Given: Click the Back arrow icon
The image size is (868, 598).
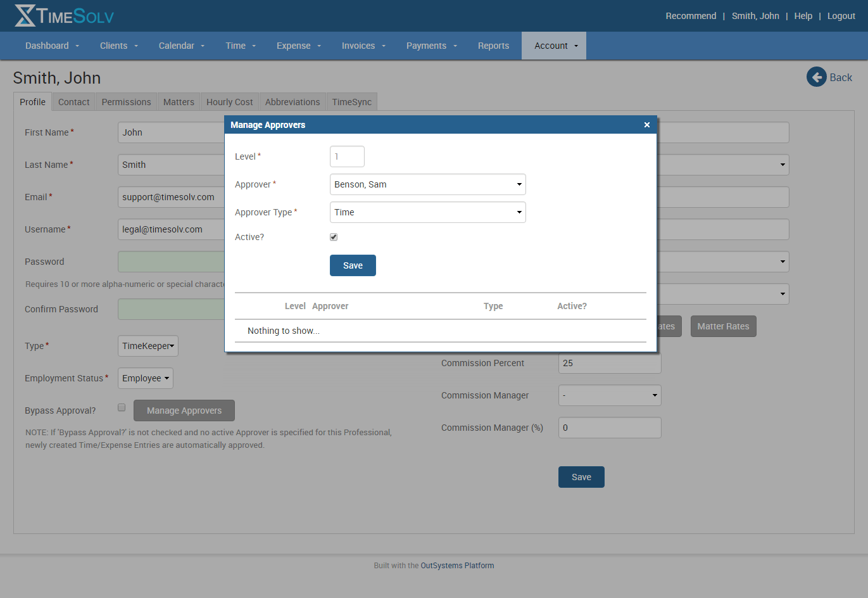Looking at the screenshot, I should (816, 77).
